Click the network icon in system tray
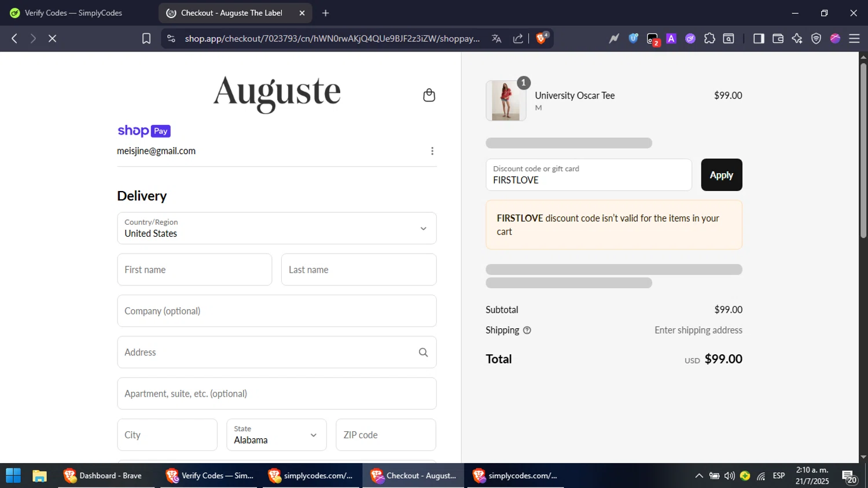Image resolution: width=868 pixels, height=488 pixels. (x=761, y=476)
